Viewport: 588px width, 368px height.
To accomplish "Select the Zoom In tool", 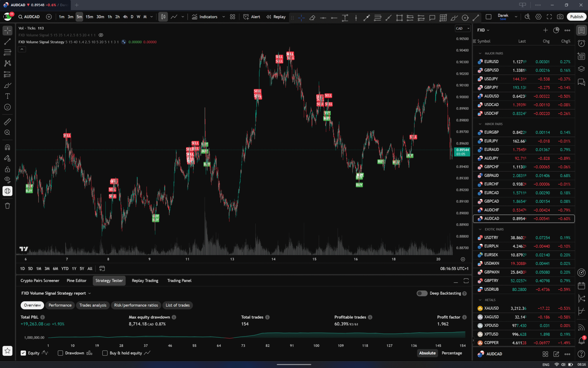I will pos(7,132).
